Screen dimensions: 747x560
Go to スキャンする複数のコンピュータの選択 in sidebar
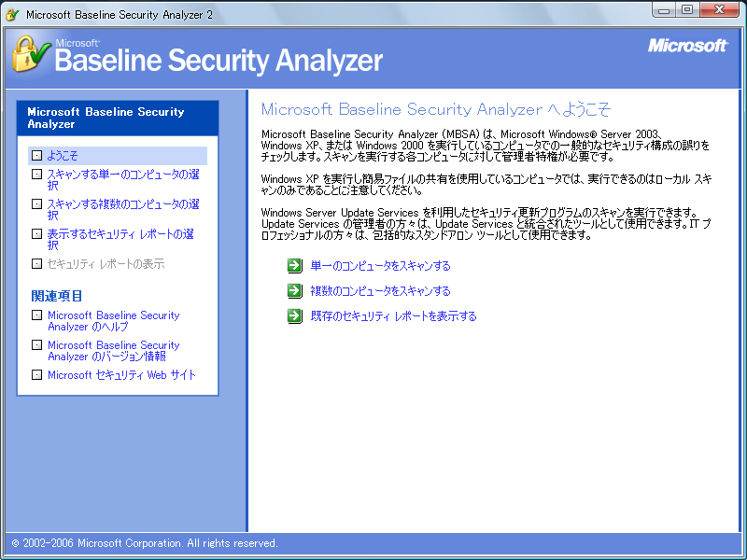pyautogui.click(x=123, y=209)
